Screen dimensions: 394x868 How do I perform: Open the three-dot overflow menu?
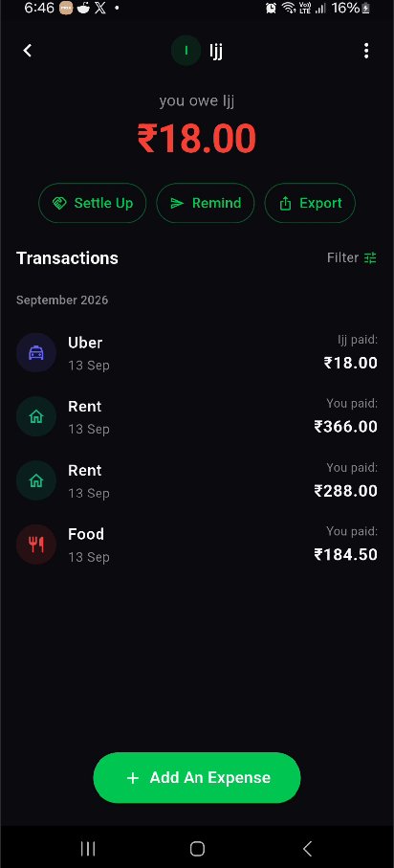tap(365, 51)
